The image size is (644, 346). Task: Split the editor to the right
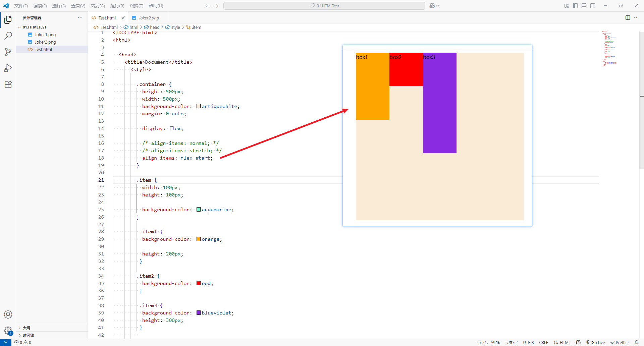click(x=628, y=18)
